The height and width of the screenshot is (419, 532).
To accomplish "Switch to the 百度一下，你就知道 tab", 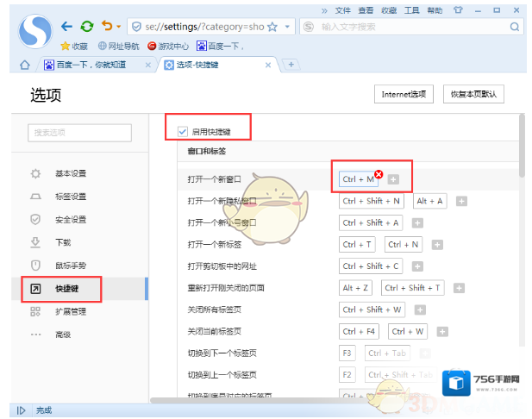I will (90, 65).
